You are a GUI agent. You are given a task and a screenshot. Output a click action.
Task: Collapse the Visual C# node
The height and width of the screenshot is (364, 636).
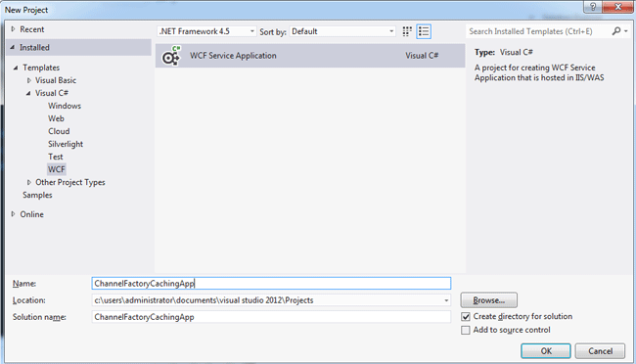(28, 93)
